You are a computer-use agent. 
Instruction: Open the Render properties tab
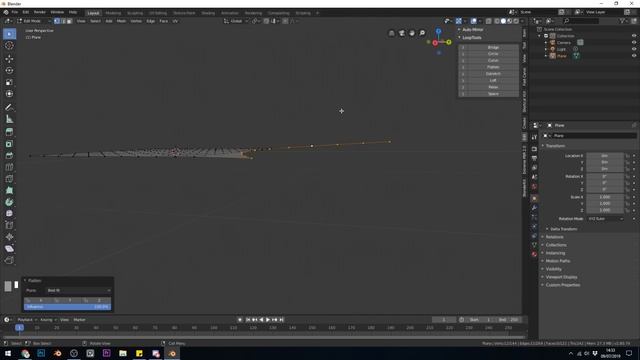click(534, 149)
